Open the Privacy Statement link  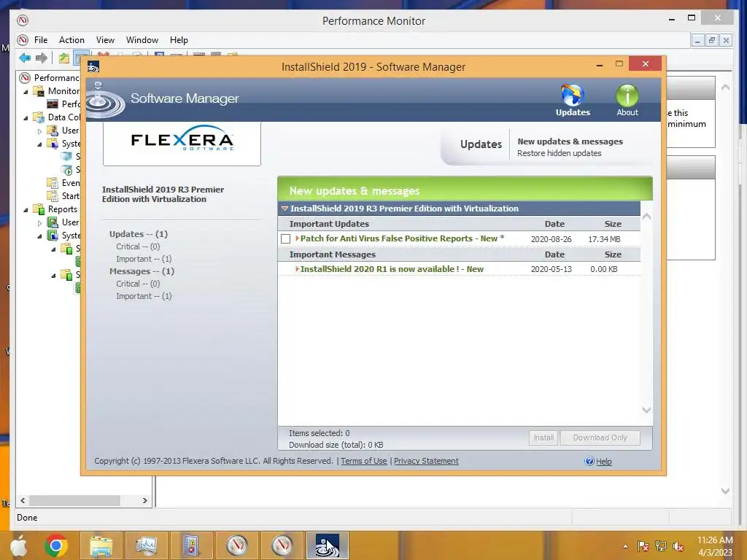point(426,461)
